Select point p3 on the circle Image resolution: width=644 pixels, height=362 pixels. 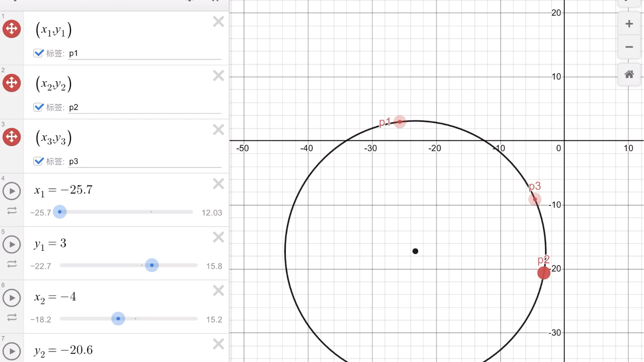click(x=535, y=199)
